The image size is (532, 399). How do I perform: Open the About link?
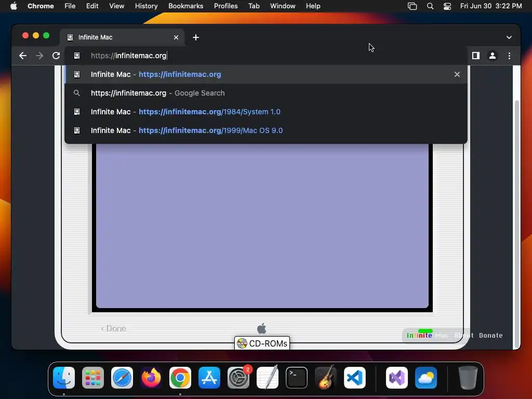(x=463, y=335)
